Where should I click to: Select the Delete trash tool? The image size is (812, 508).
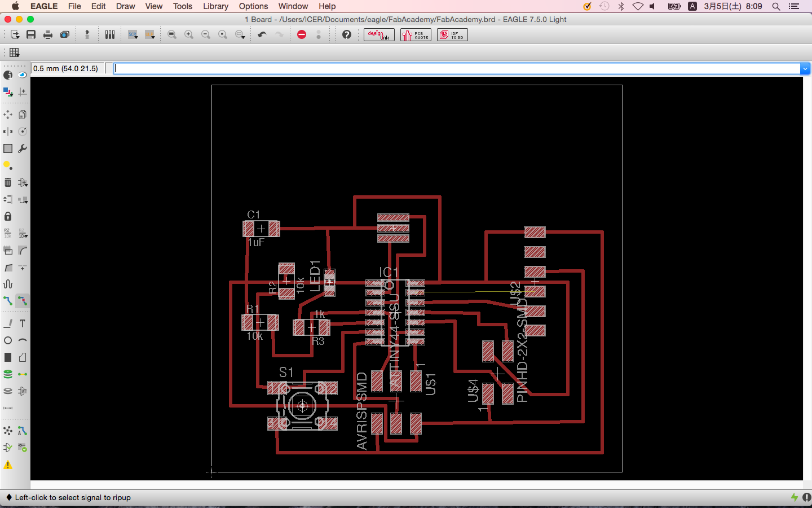coord(8,182)
